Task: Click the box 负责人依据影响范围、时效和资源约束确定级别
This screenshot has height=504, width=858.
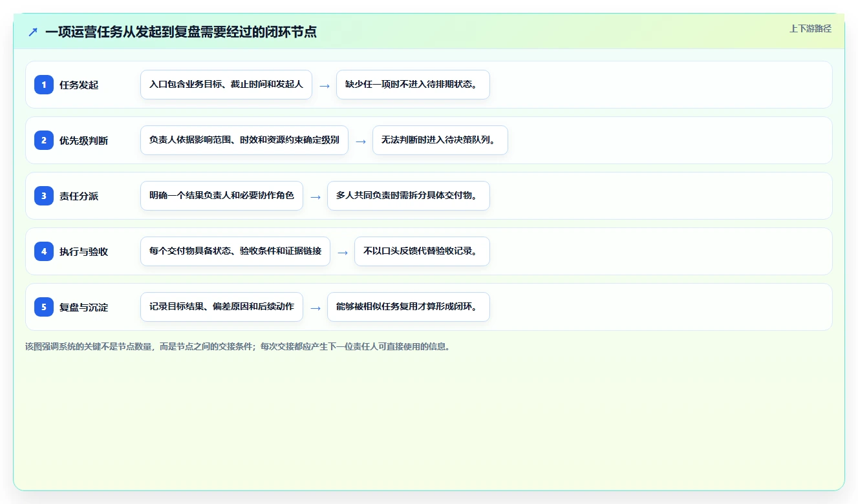Action: pyautogui.click(x=244, y=140)
